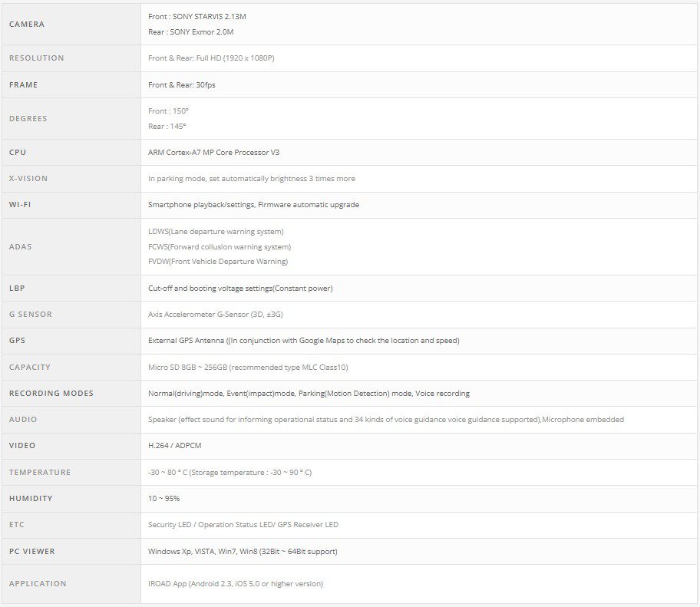This screenshot has width=700, height=607.
Task: Select the H.264 / ADPCM value
Action: click(174, 445)
